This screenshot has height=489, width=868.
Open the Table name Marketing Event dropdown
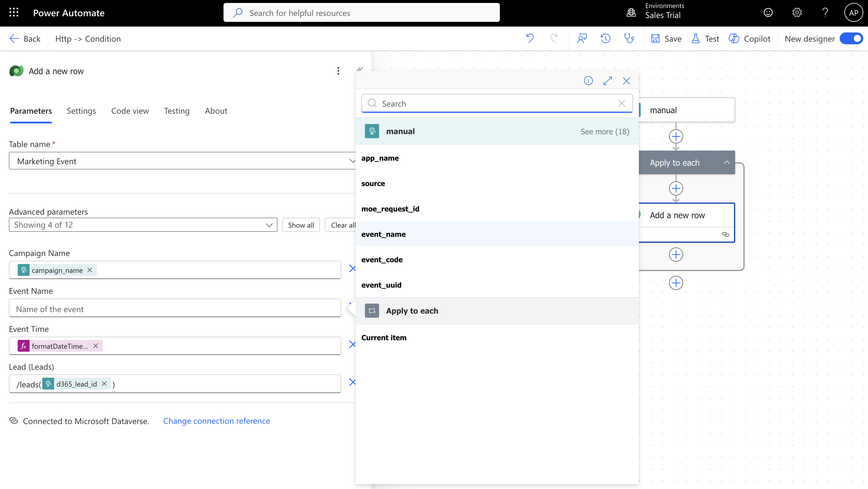tap(182, 161)
